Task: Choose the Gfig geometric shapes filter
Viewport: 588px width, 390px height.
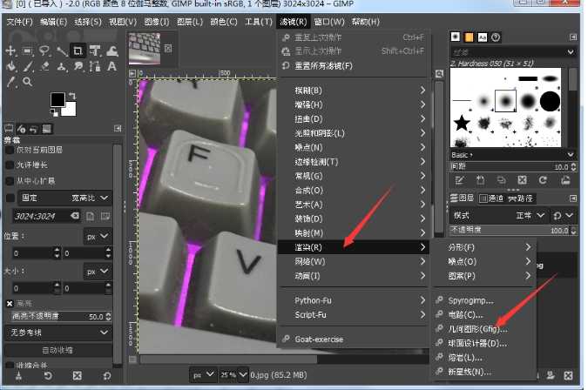Action: click(483, 329)
